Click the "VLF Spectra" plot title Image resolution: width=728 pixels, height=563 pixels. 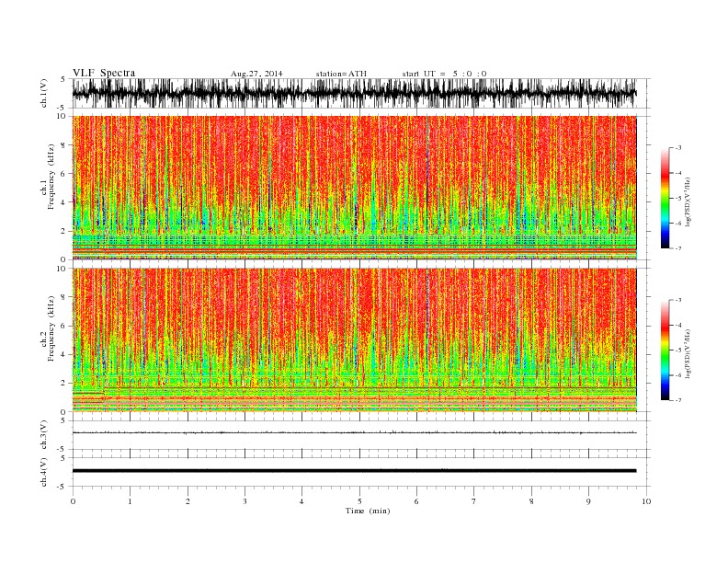click(x=104, y=73)
